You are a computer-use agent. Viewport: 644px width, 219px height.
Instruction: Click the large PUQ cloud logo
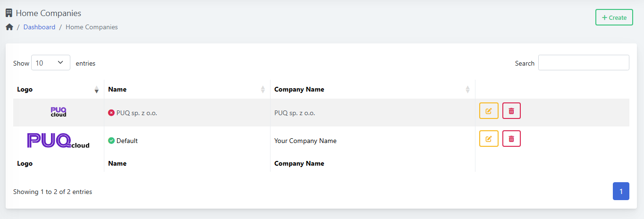(59, 141)
